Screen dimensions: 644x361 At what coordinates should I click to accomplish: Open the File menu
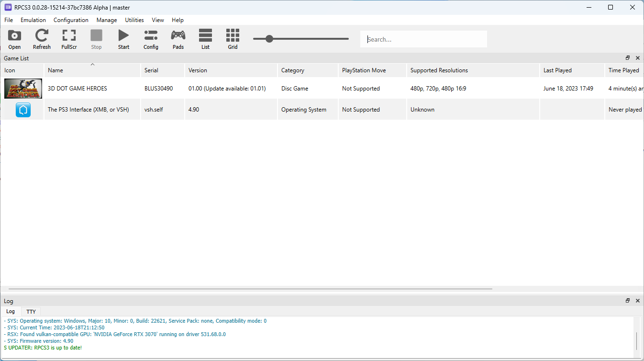(9, 20)
